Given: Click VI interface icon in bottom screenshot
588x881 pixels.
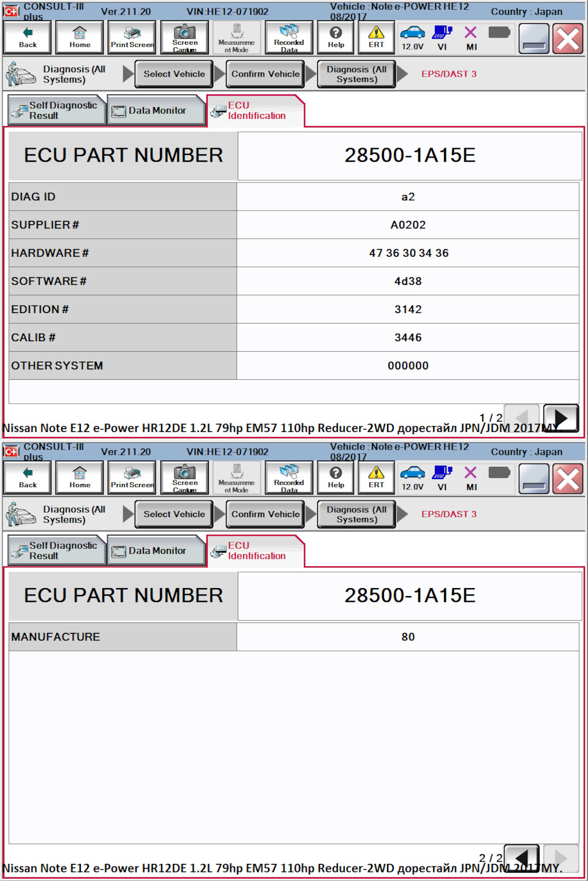Looking at the screenshot, I should 442,478.
